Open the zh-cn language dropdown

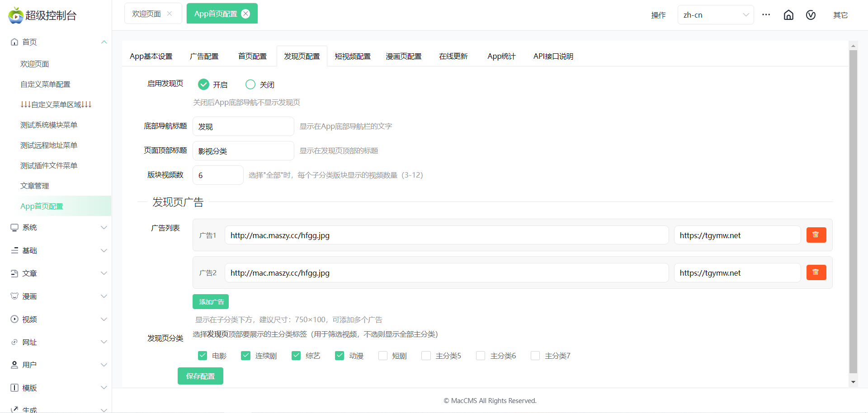tap(715, 15)
